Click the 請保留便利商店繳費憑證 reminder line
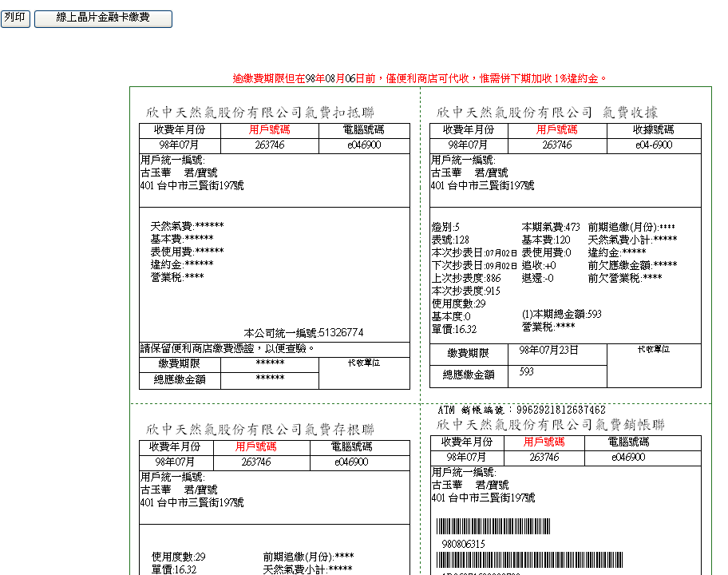The width and height of the screenshot is (728, 575). pyautogui.click(x=228, y=348)
